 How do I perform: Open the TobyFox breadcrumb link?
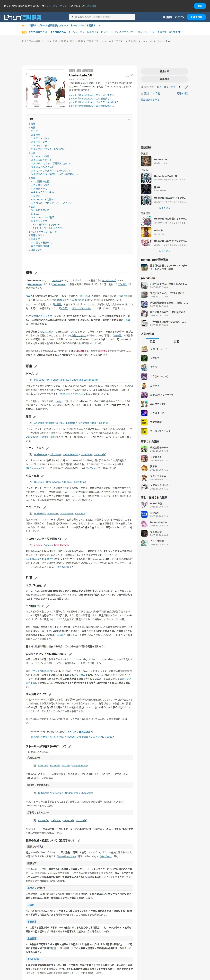(x=133, y=41)
